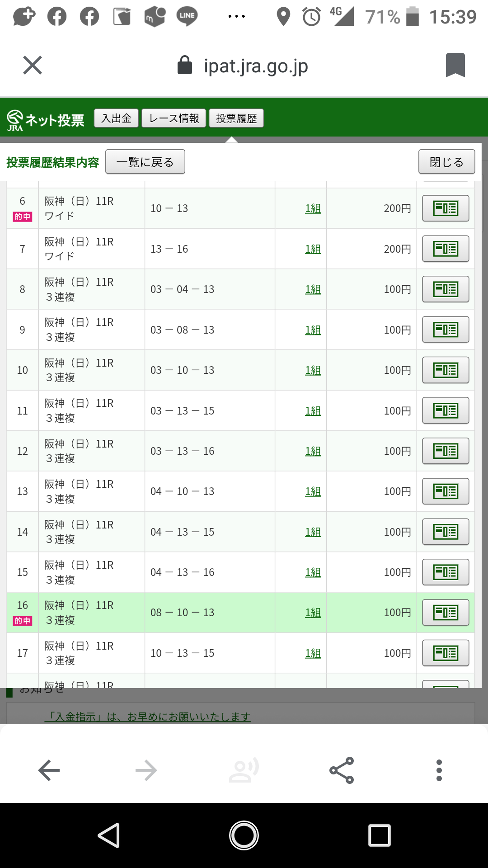Open the レース情報 tab

click(174, 118)
